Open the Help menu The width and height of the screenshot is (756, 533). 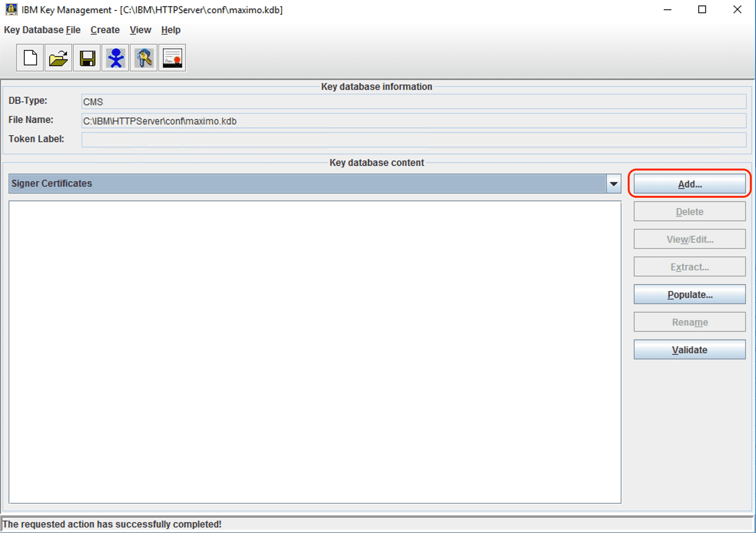click(x=171, y=30)
